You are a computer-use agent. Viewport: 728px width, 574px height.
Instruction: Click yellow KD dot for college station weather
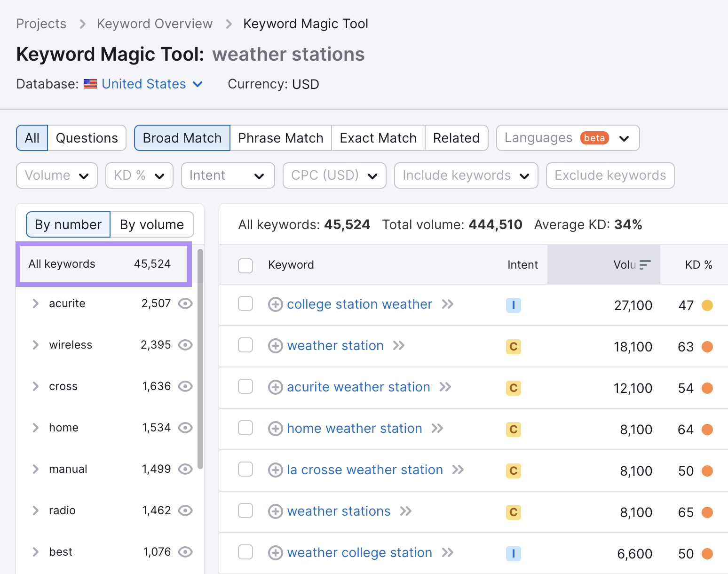pyautogui.click(x=707, y=305)
